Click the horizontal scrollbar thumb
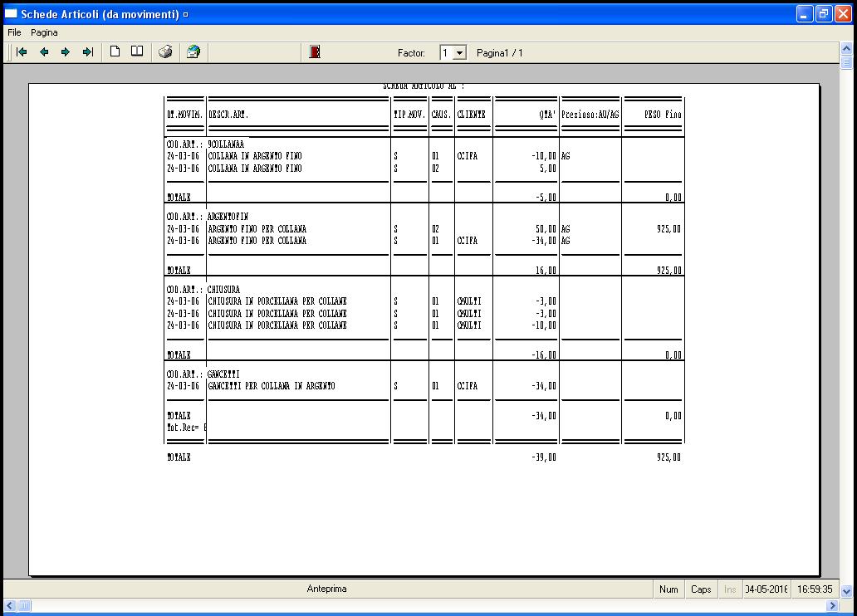Screen dimensions: 857x616 [25, 605]
